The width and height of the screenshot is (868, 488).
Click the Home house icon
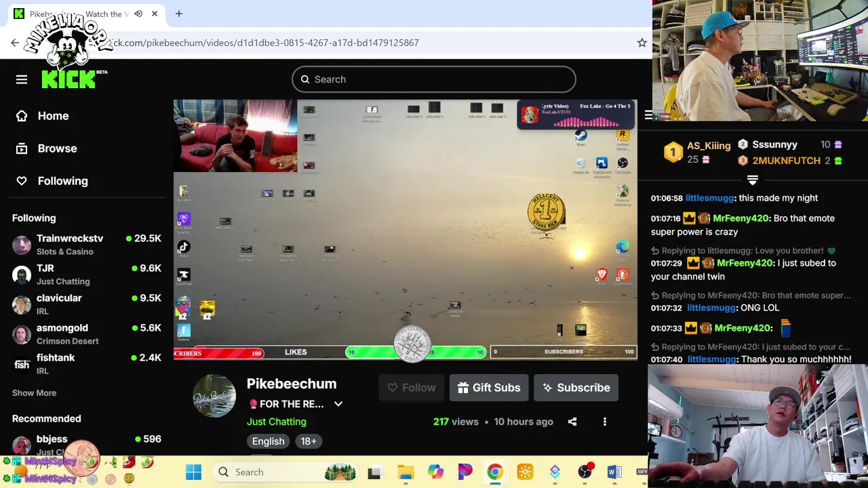(x=22, y=116)
